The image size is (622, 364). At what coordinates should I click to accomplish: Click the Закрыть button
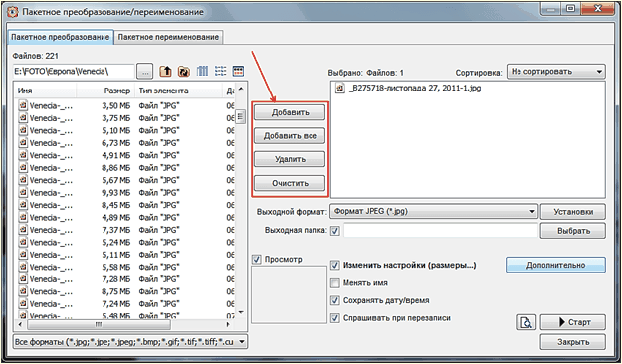tap(573, 342)
